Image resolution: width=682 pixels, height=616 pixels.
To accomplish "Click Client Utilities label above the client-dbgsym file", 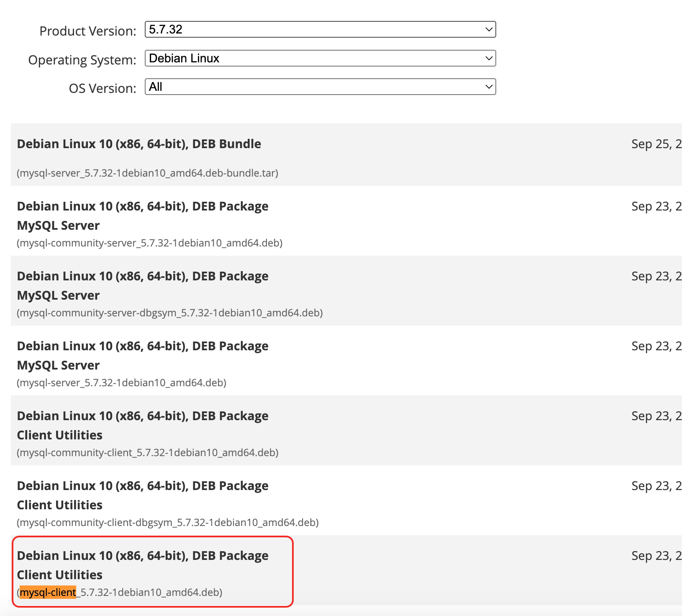I will coord(59,505).
